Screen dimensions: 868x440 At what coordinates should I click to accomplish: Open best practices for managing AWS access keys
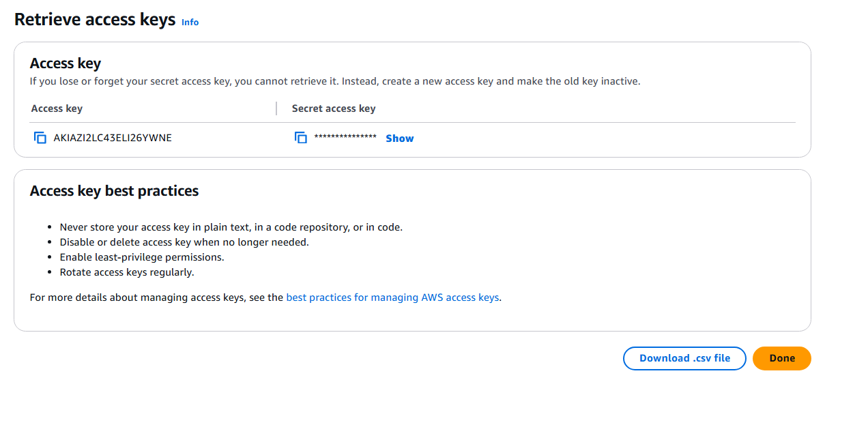(x=392, y=297)
